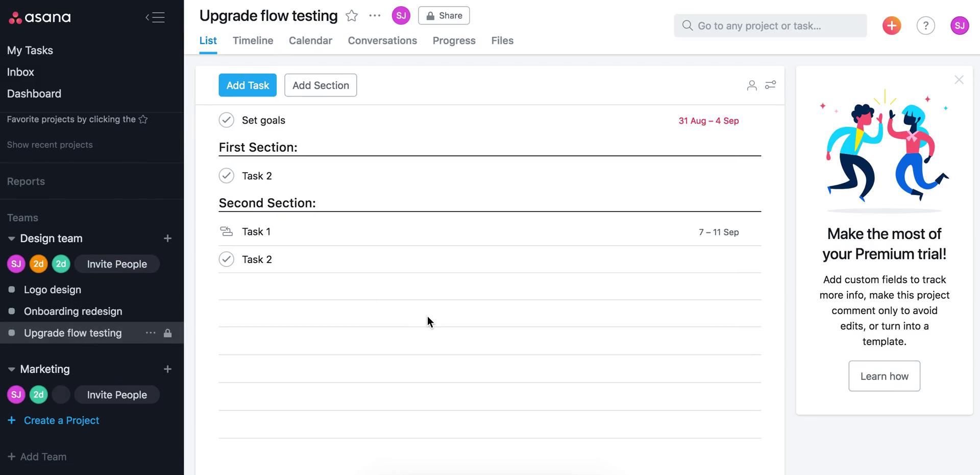
Task: Open the Logo design project
Action: 53,290
